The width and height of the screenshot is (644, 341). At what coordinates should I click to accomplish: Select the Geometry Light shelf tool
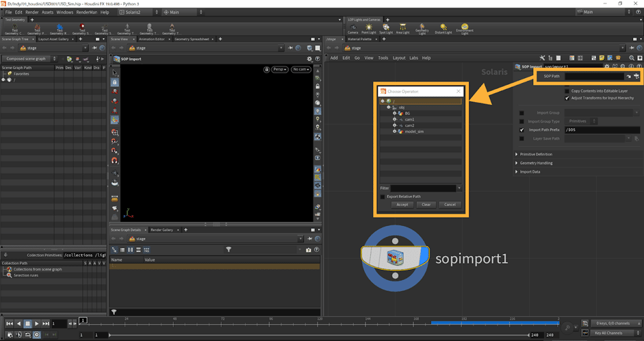(x=422, y=29)
